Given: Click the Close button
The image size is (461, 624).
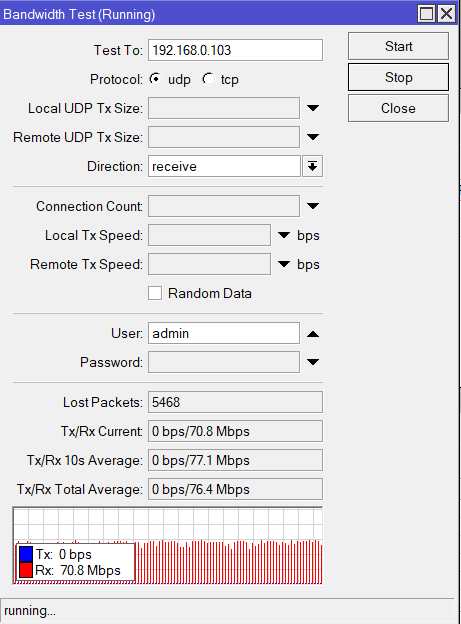Looking at the screenshot, I should click(398, 108).
